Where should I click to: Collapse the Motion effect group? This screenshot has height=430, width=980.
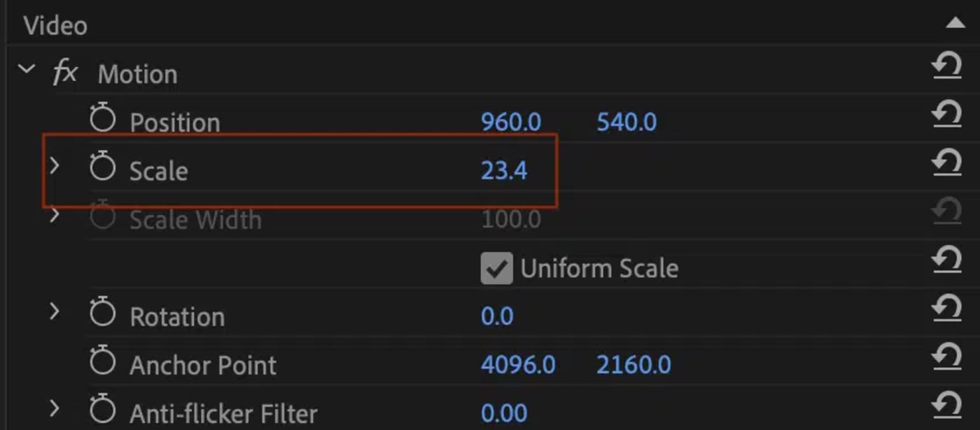coord(27,69)
